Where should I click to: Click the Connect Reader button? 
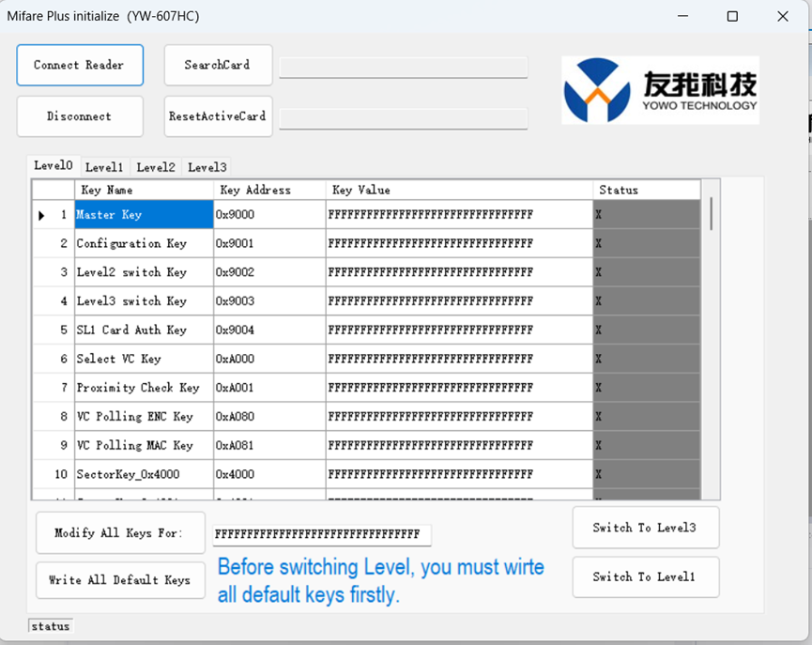[80, 66]
